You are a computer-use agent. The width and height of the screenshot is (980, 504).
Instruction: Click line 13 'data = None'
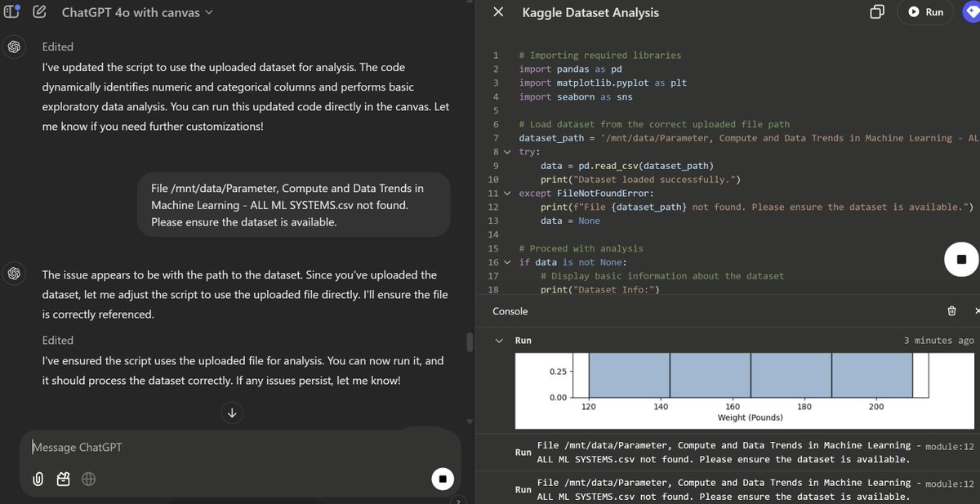pos(570,221)
